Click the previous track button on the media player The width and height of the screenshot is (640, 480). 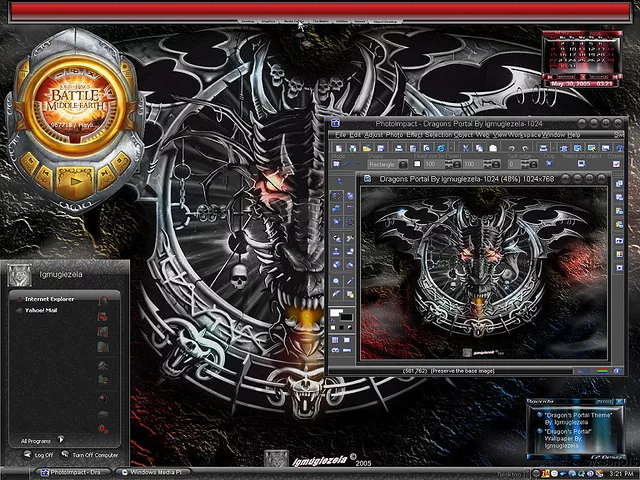click(45, 176)
